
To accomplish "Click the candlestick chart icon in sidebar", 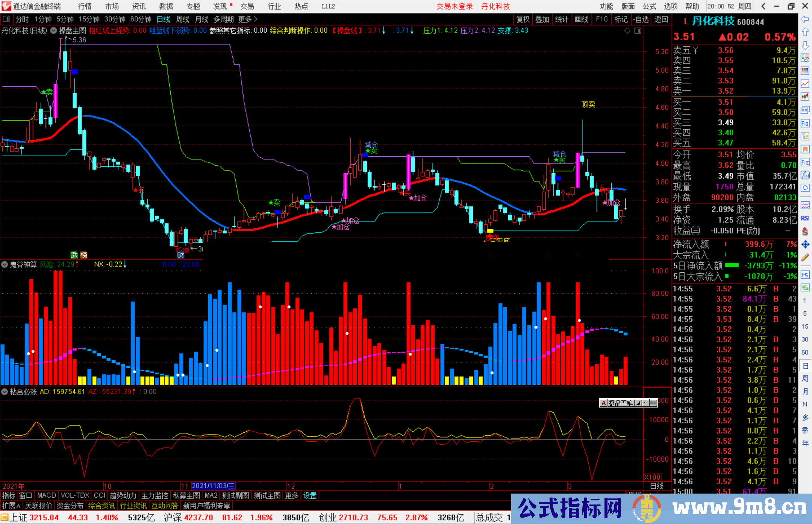I will coord(805,97).
